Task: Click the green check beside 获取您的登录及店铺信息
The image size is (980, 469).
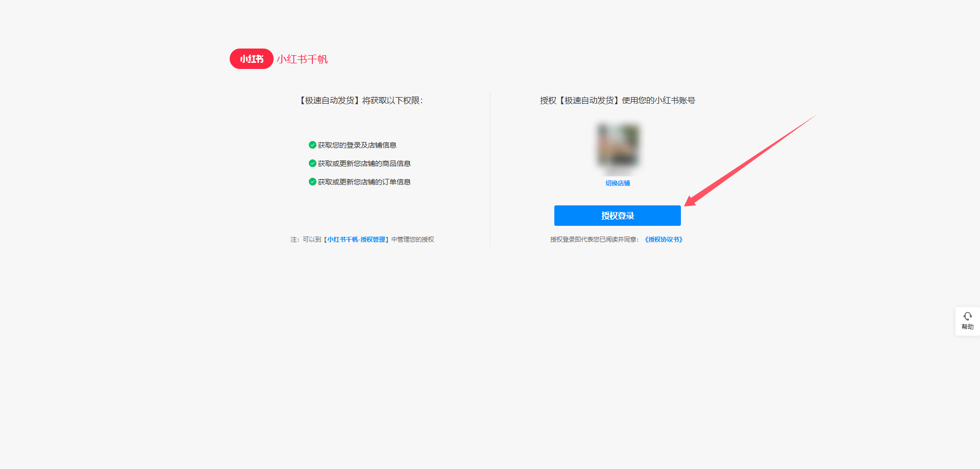Action: (312, 145)
